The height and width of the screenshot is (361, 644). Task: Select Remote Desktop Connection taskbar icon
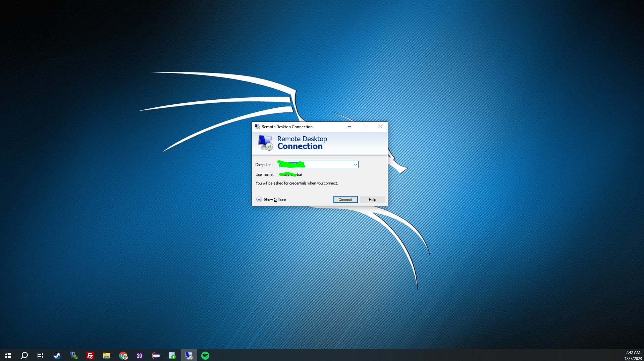189,355
